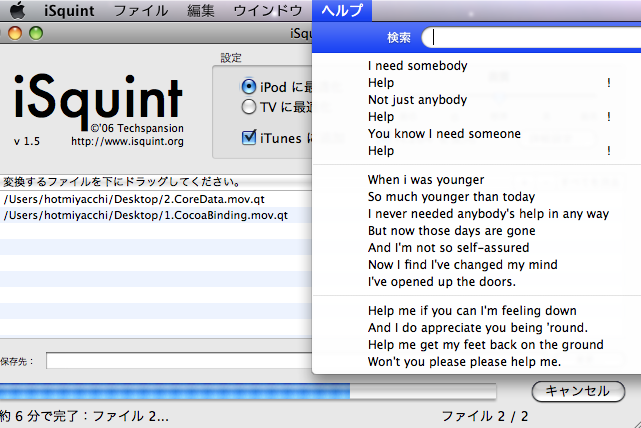This screenshot has width=641, height=428.
Task: Choose 'I never needed anybody's help' item
Action: coord(477,213)
